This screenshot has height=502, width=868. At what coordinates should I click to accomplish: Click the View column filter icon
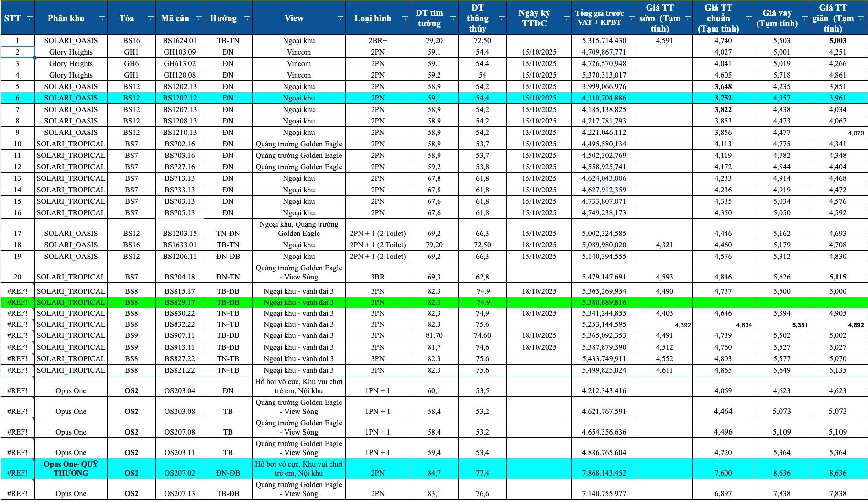[340, 18]
